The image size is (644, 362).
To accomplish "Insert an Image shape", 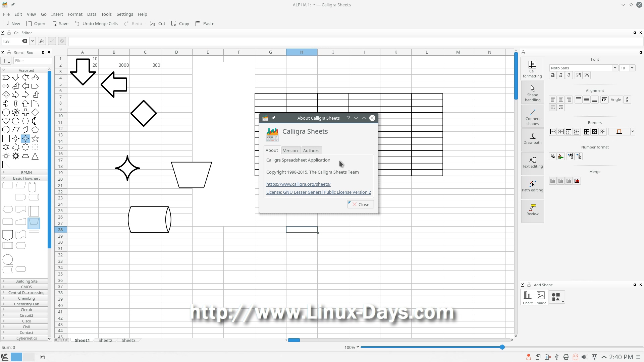I will 541,298.
